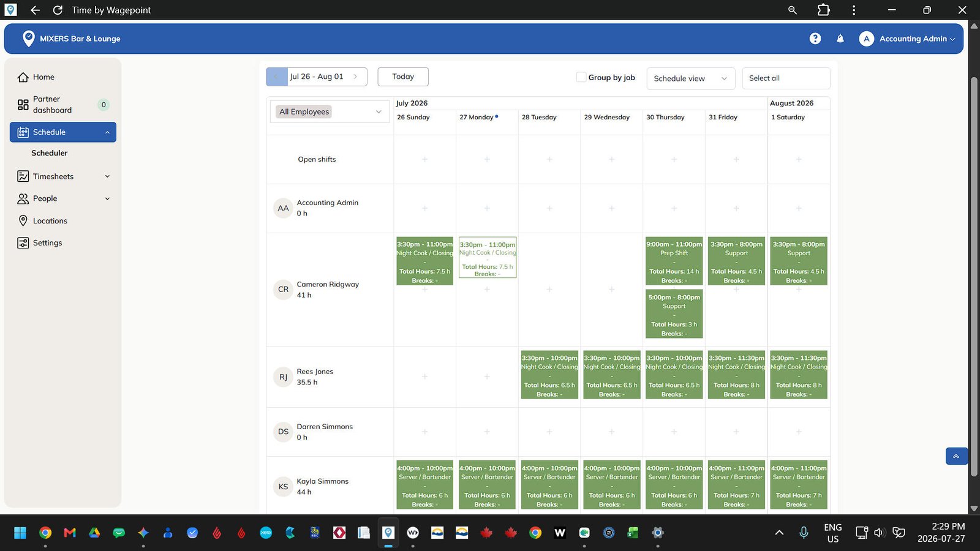Image resolution: width=980 pixels, height=551 pixels.
Task: Click the Accounting Admin avatar circle in header
Action: (866, 39)
